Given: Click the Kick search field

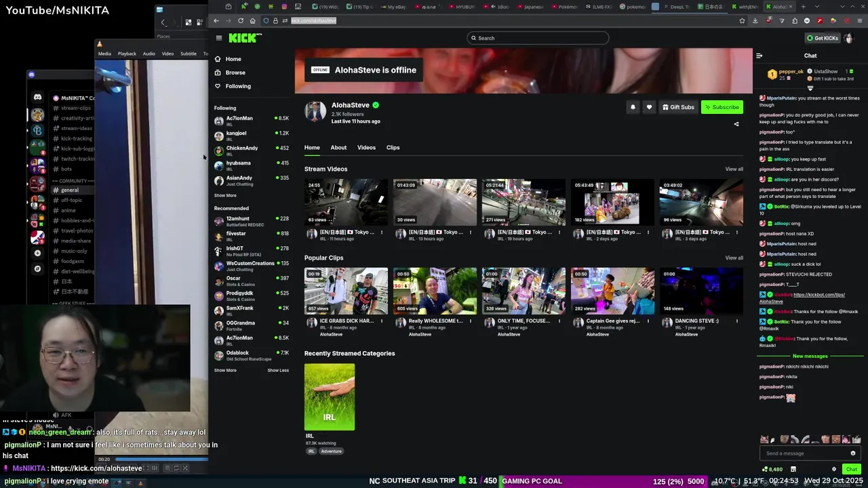Looking at the screenshot, I should pos(538,38).
